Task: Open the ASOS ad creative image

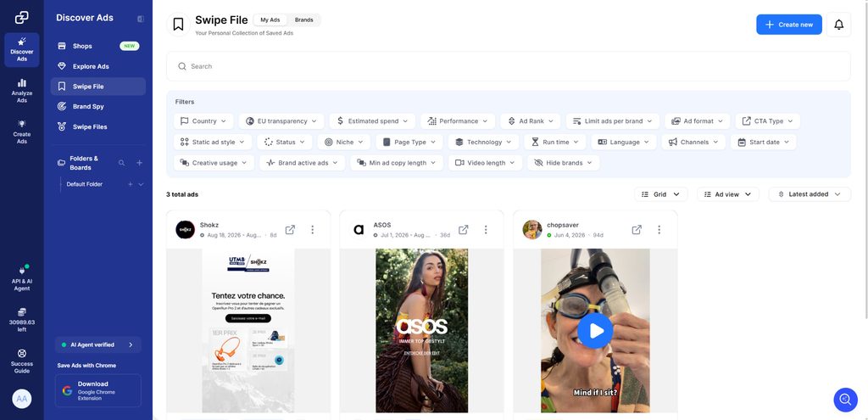Action: pos(422,330)
